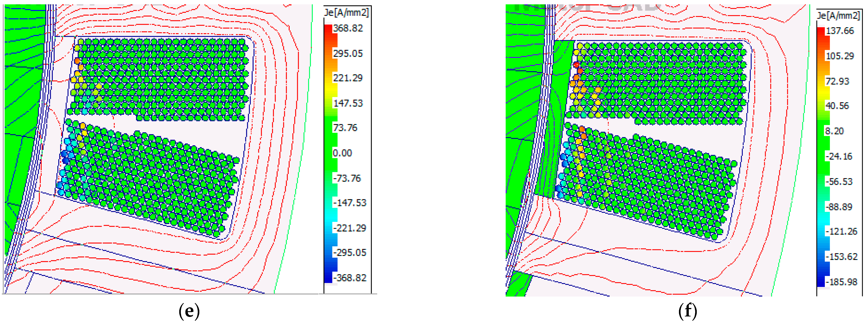Click the 137.66 maximum on right legend
The width and height of the screenshot is (868, 324).
point(840,31)
